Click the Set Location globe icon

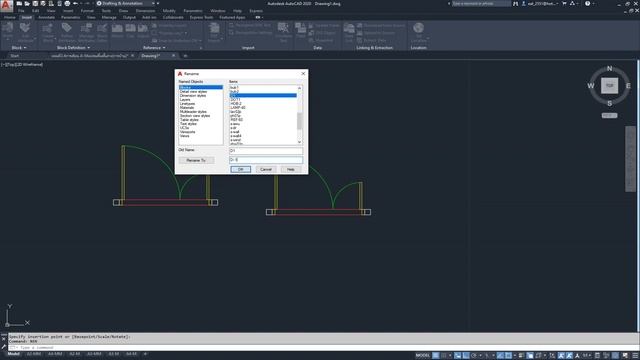click(x=418, y=28)
